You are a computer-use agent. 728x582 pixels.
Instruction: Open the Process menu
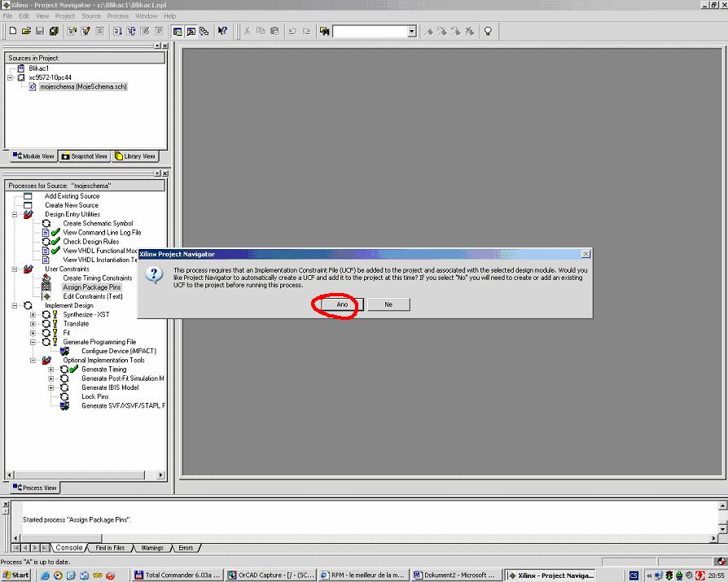click(x=118, y=15)
